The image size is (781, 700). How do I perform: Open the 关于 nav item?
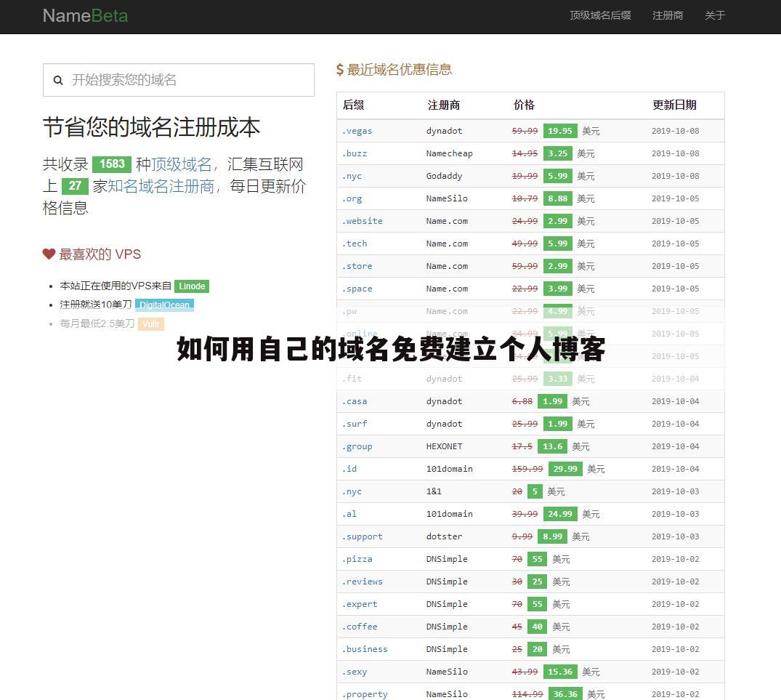coord(715,15)
